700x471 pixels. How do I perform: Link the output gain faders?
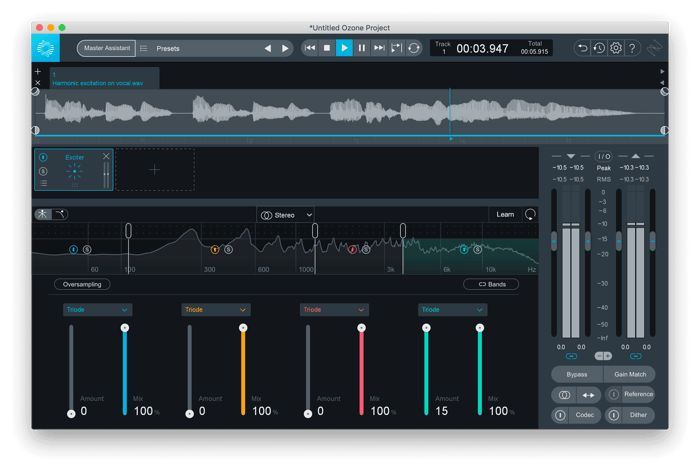pyautogui.click(x=636, y=356)
